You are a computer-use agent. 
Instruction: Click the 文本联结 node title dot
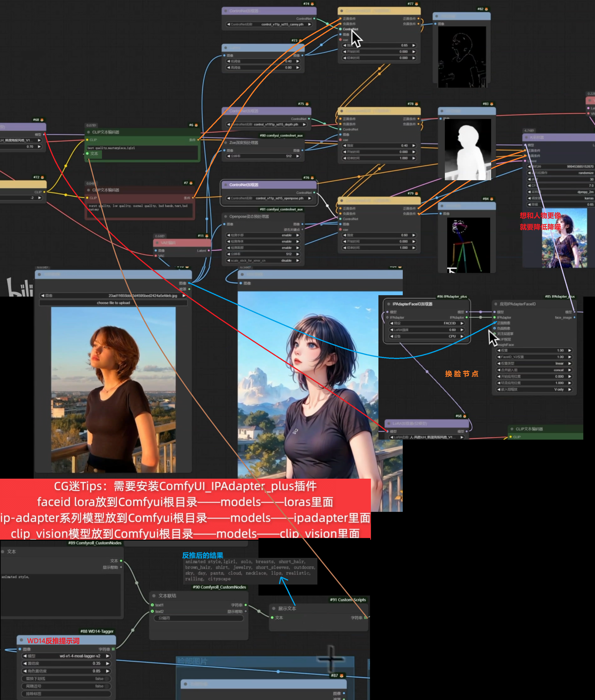(154, 596)
